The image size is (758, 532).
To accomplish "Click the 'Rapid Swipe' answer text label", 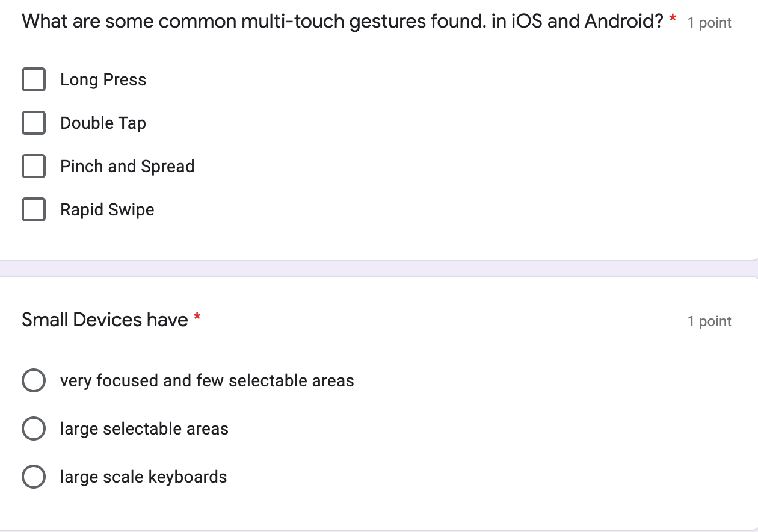I will coord(107,209).
